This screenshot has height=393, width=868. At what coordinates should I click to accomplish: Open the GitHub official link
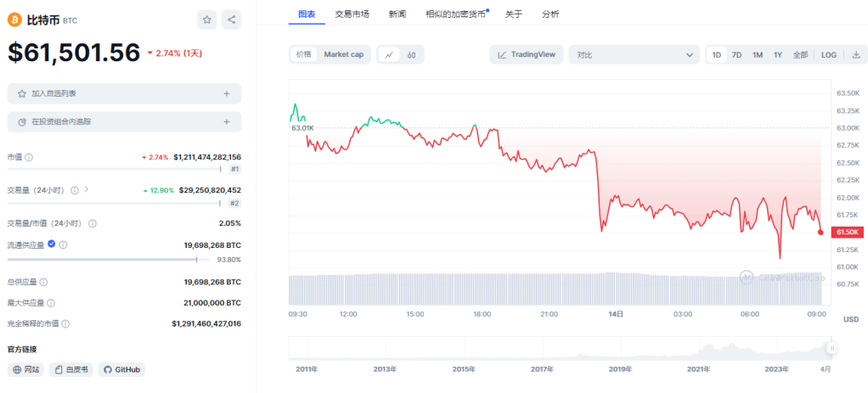tap(121, 369)
